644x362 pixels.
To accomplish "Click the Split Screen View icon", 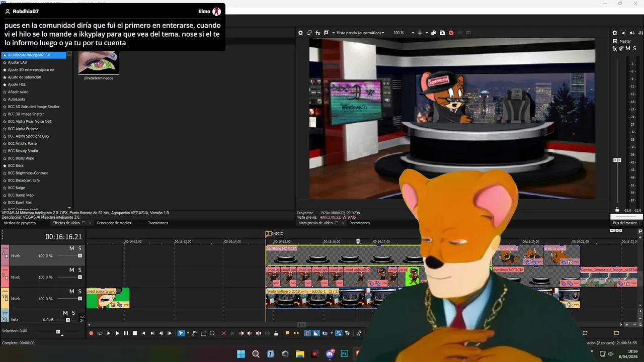I will tap(327, 33).
